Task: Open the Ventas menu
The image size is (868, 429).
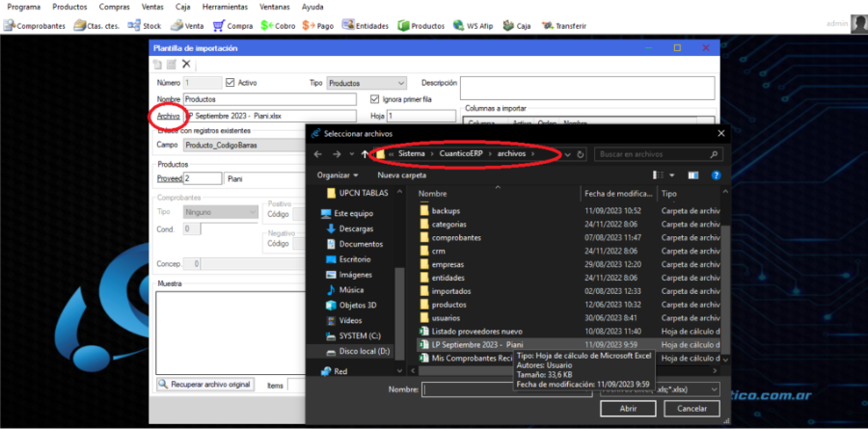Action: pyautogui.click(x=152, y=7)
